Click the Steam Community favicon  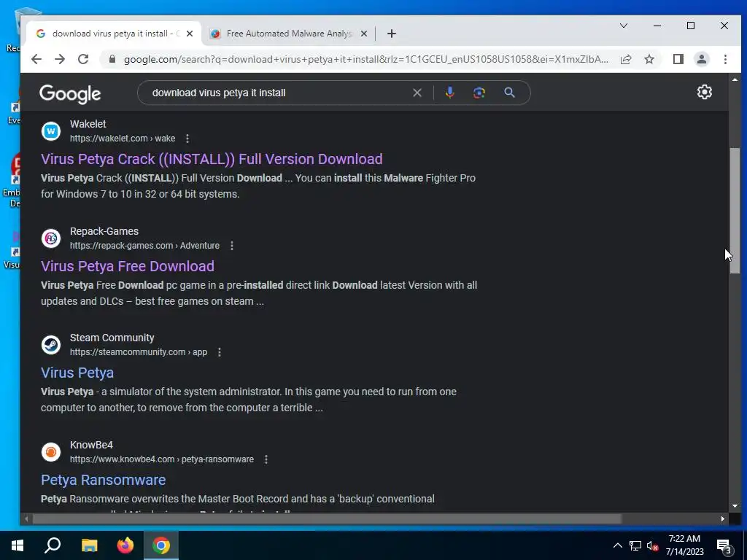point(51,345)
